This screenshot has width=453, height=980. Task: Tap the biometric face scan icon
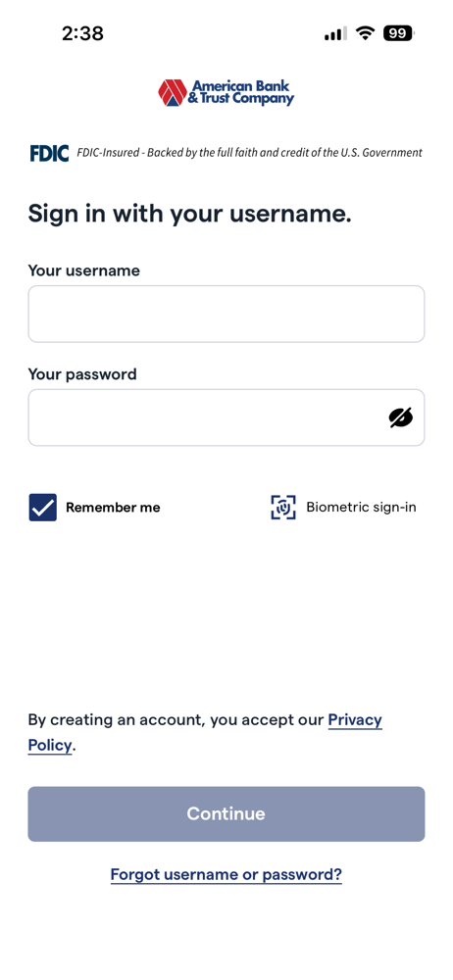coord(283,508)
